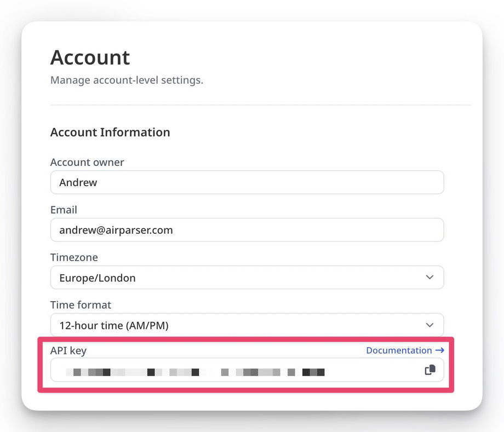The width and height of the screenshot is (504, 432).
Task: Open the API Documentation link
Action: 399,350
